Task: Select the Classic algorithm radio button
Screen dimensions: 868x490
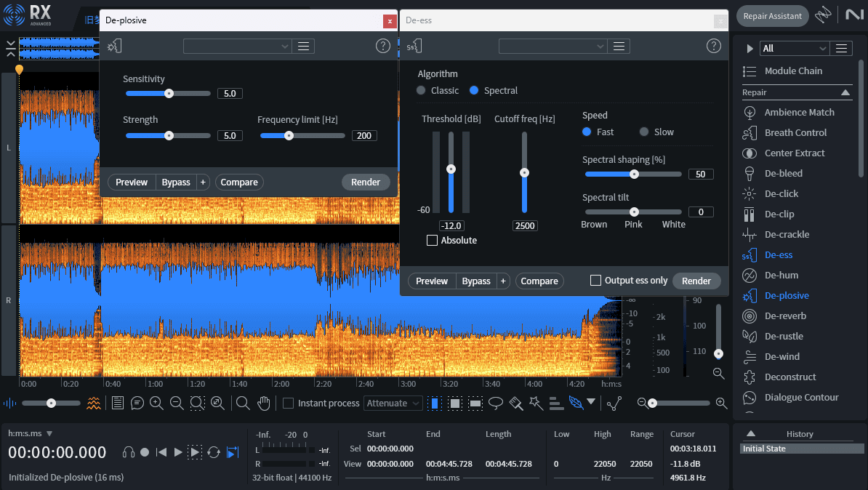Action: tap(421, 90)
